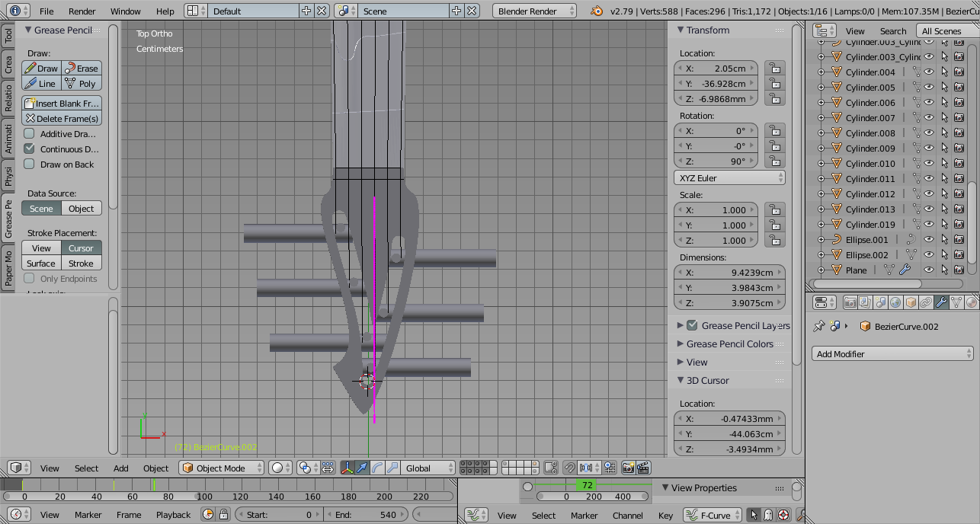Viewport: 980px width, 524px height.
Task: Select the rotate manipulator arc icon
Action: [377, 468]
